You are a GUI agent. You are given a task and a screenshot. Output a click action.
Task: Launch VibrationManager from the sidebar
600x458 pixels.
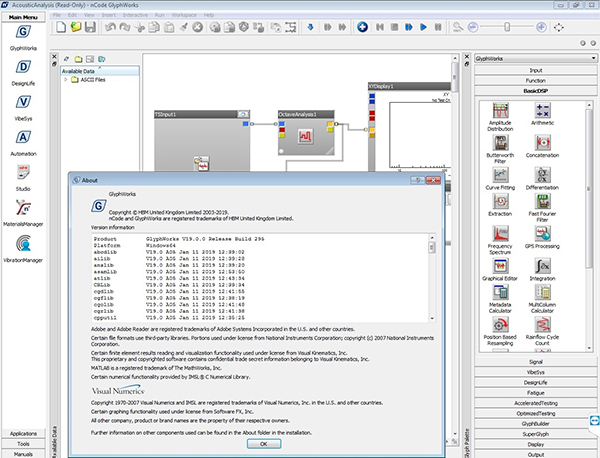pos(22,244)
